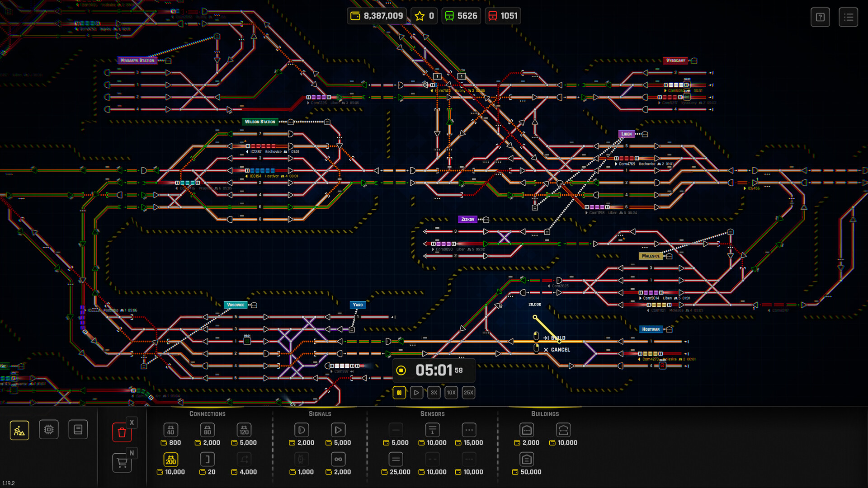Select the 120-speed track connection tool
Image resolution: width=868 pixels, height=488 pixels.
pyautogui.click(x=244, y=430)
